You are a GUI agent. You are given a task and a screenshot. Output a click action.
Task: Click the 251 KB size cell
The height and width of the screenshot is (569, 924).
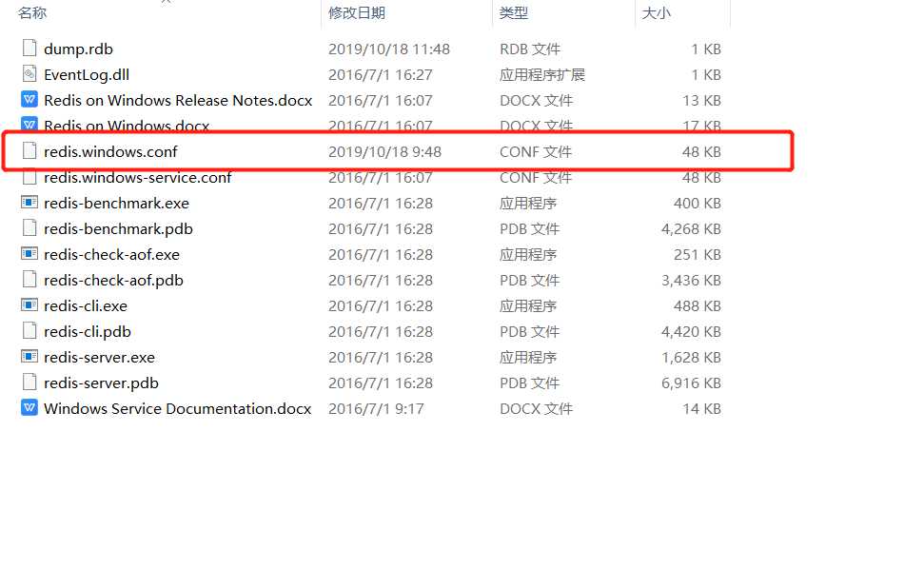[698, 254]
